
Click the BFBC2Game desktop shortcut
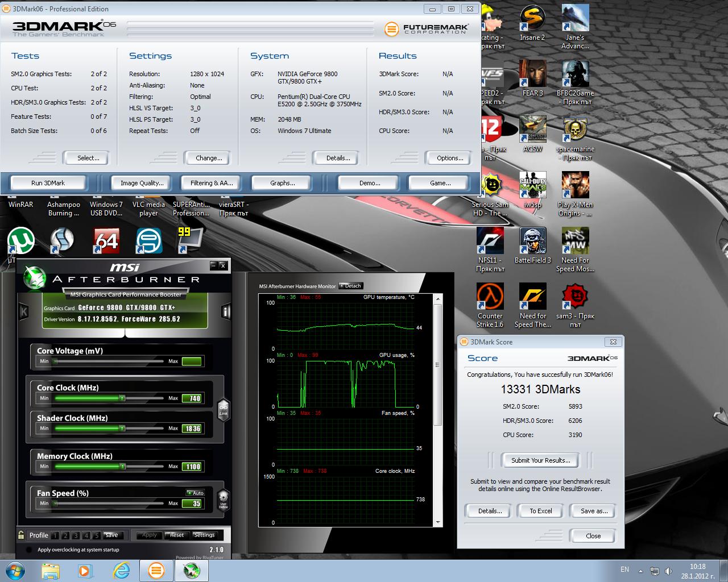575,83
